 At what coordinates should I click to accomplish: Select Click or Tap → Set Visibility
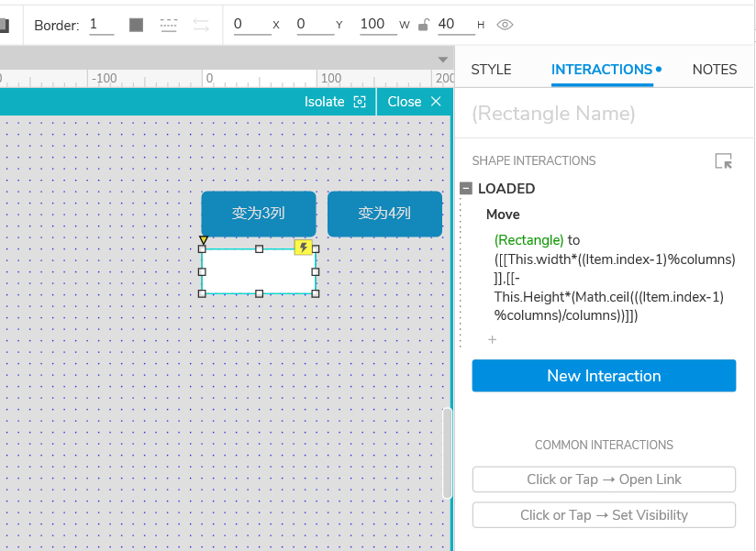[x=604, y=515]
